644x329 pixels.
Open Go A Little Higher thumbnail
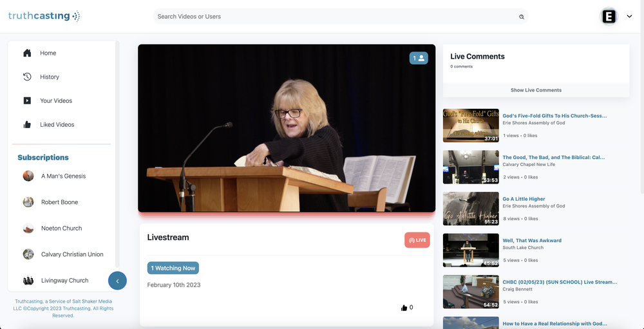(x=471, y=209)
